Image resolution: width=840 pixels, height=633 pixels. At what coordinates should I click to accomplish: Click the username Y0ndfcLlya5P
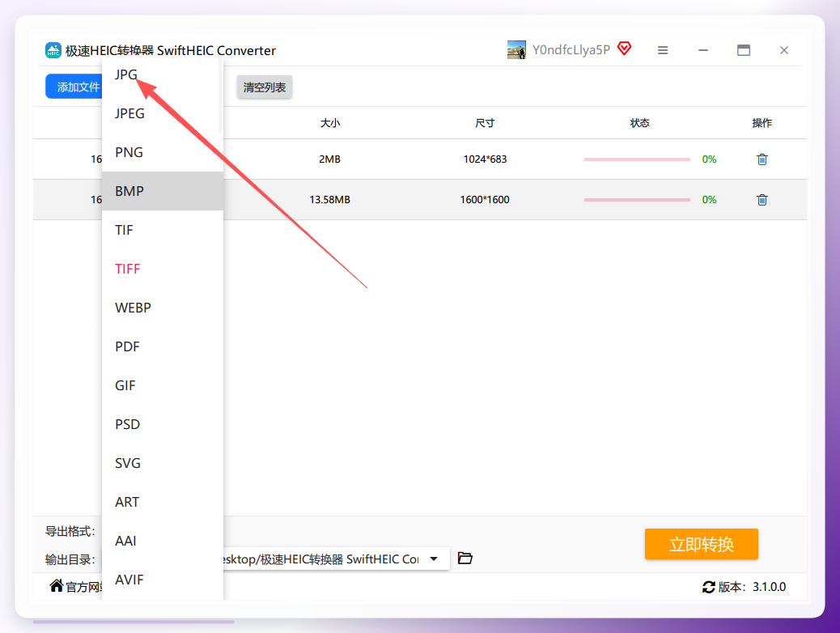click(571, 50)
